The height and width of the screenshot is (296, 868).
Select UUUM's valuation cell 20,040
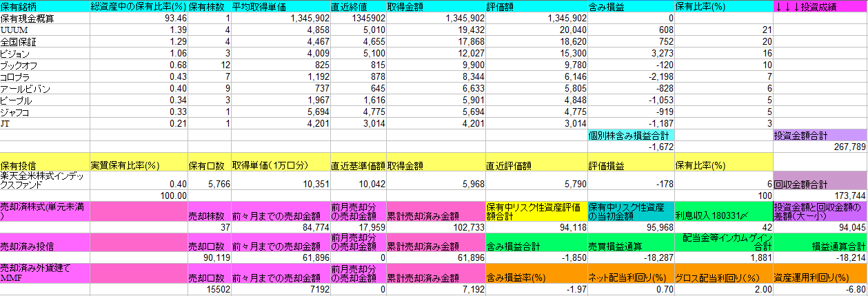point(536,30)
